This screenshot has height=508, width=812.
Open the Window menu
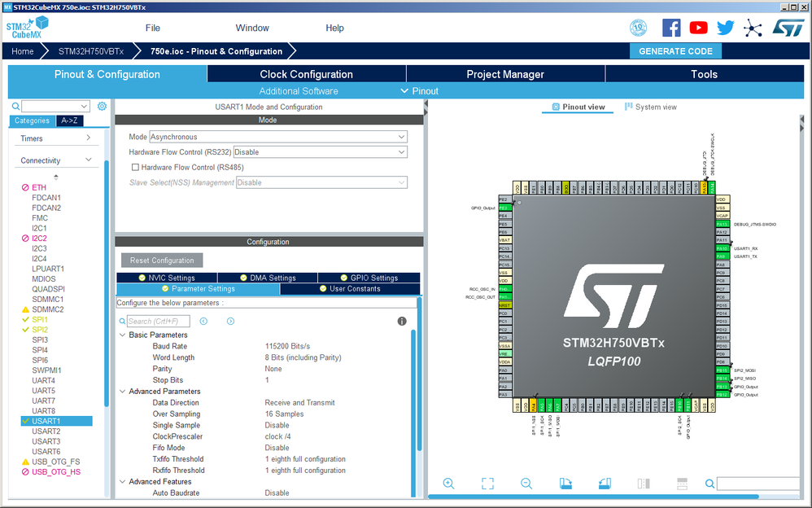pos(252,28)
